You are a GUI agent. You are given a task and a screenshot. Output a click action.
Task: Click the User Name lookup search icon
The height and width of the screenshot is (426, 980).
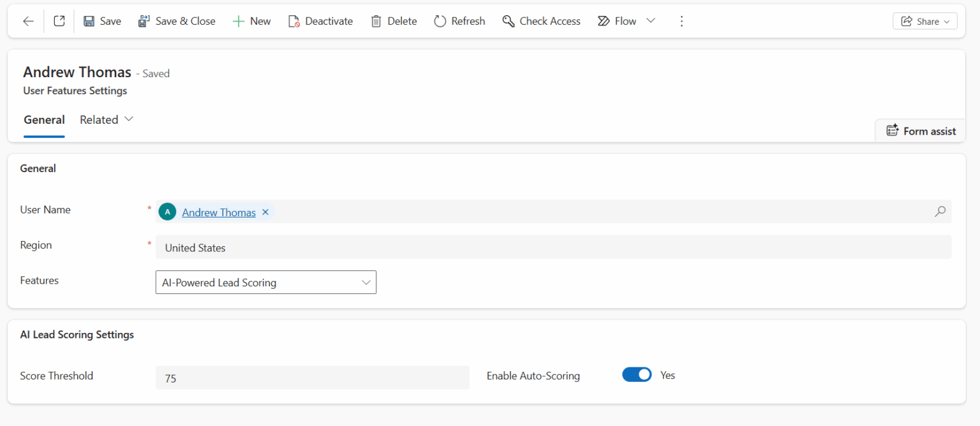940,212
